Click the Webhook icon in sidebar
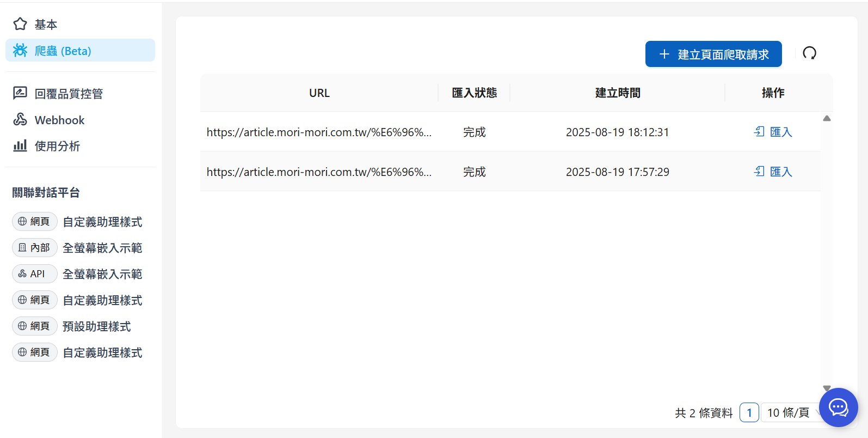The width and height of the screenshot is (868, 438). coord(20,120)
